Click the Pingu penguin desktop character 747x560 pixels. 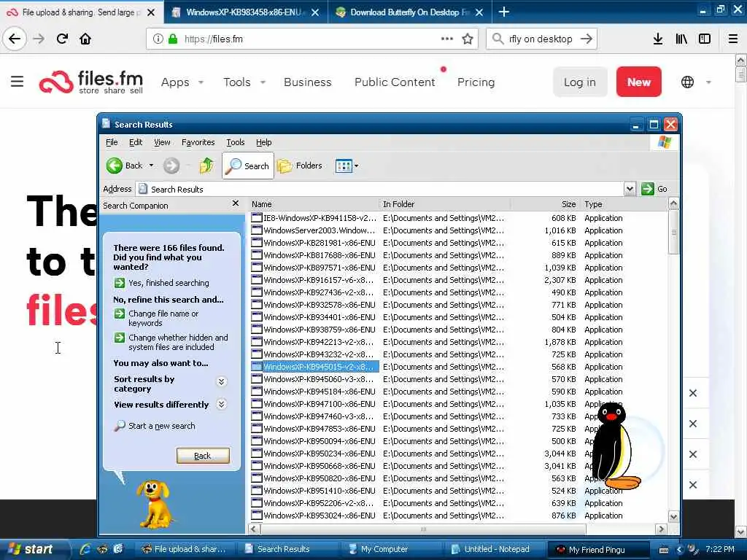click(x=614, y=446)
